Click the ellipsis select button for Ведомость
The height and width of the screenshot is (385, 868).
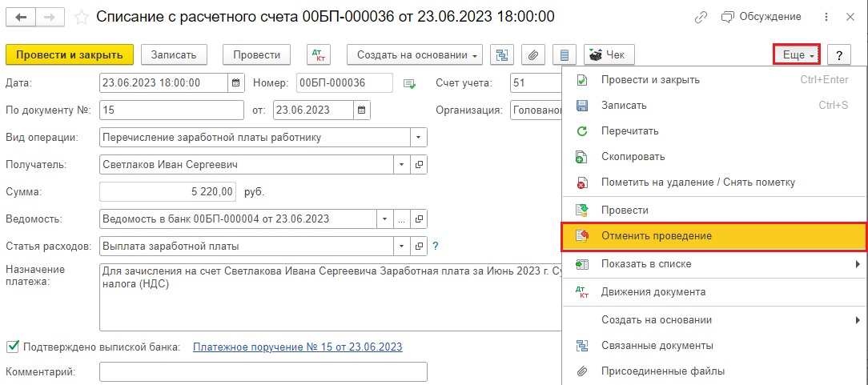403,219
